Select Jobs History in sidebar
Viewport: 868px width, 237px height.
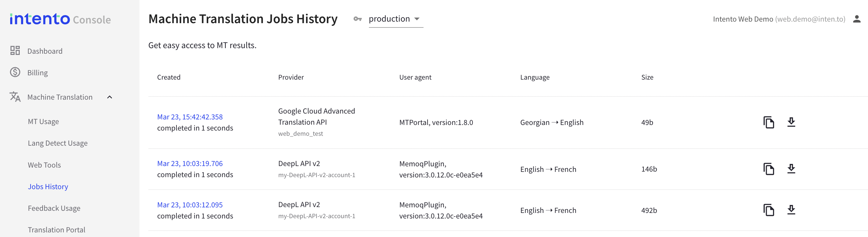(48, 186)
